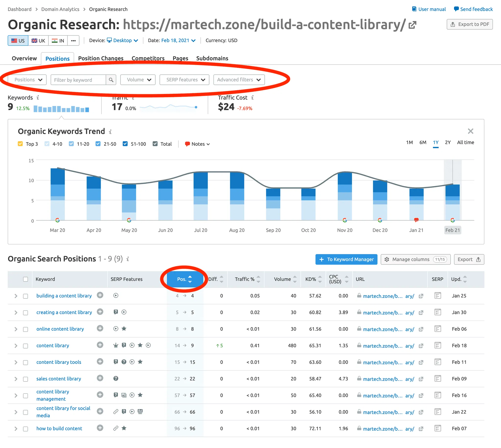The image size is (501, 448).
Task: Open the Advanced filters dropdown
Action: tap(239, 80)
